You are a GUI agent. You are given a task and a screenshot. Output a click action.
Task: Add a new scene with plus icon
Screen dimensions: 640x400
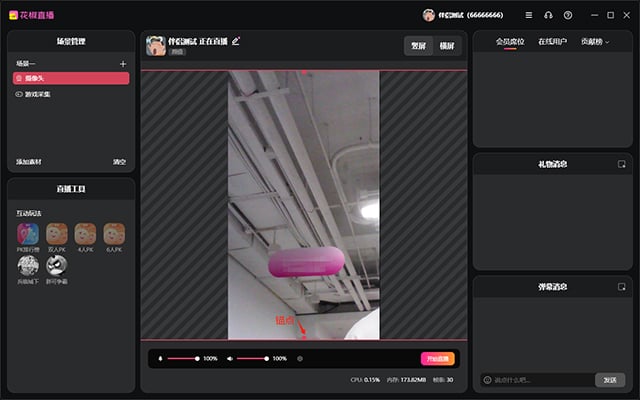pyautogui.click(x=123, y=64)
